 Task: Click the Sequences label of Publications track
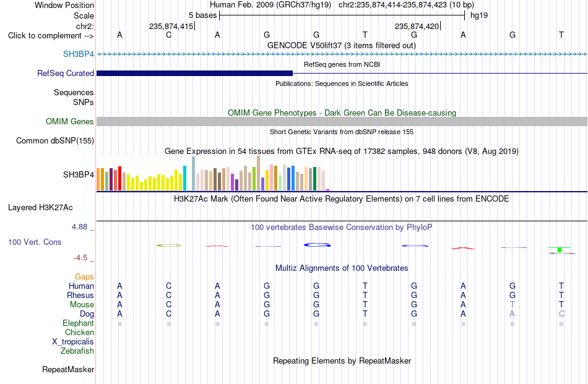point(74,92)
